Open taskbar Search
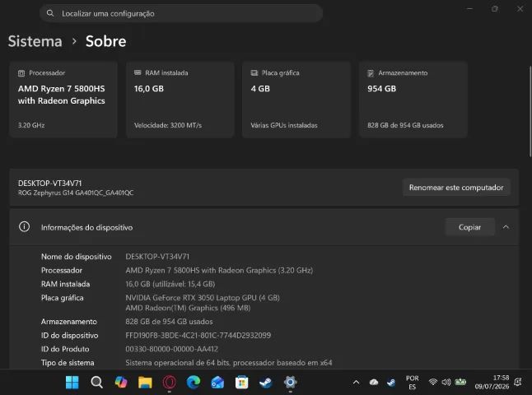The width and height of the screenshot is (532, 395). coord(96,383)
